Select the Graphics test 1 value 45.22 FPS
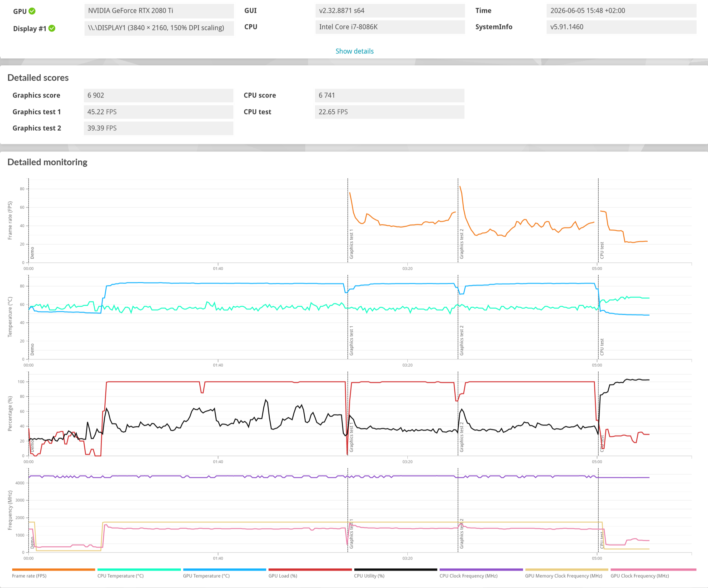This screenshot has width=708, height=588. [158, 112]
